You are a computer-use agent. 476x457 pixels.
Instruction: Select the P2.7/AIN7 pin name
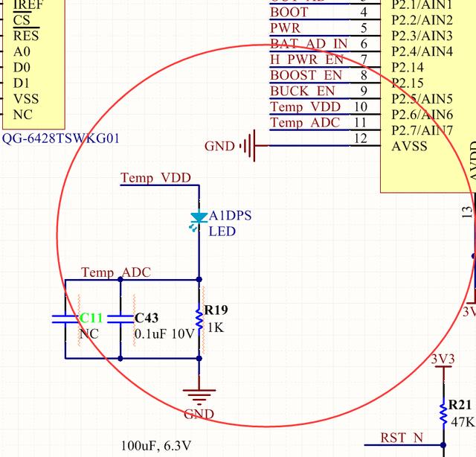point(422,130)
